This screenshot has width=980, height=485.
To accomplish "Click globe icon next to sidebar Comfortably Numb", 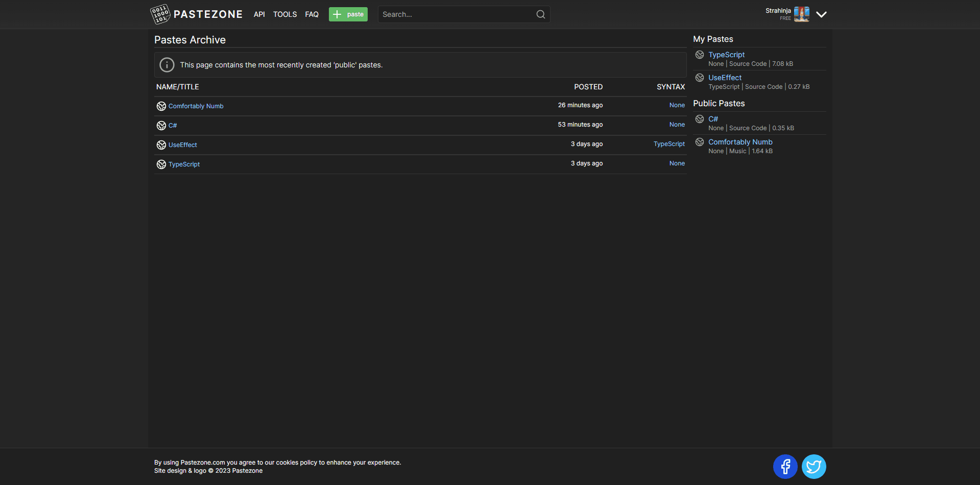I will pos(700,142).
